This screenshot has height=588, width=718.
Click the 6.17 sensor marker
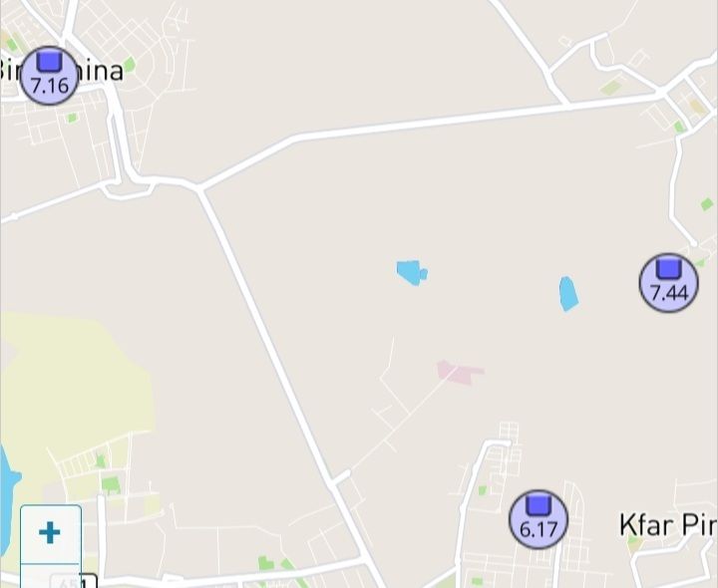(x=538, y=519)
